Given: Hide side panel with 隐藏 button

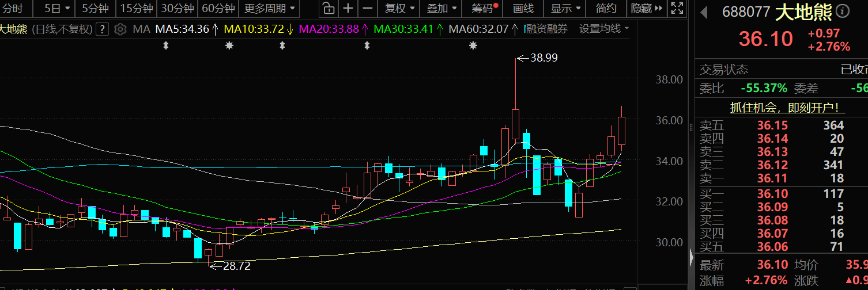Looking at the screenshot, I should point(645,8).
